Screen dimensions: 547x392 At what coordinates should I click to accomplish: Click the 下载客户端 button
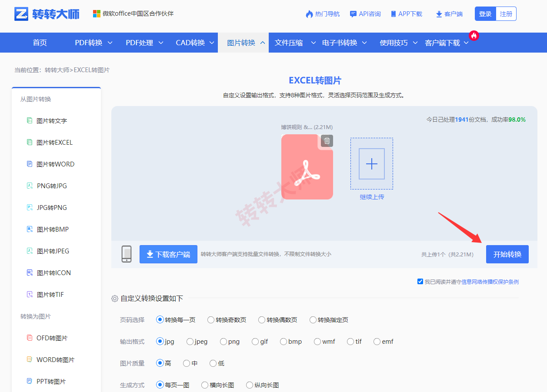[x=168, y=254]
